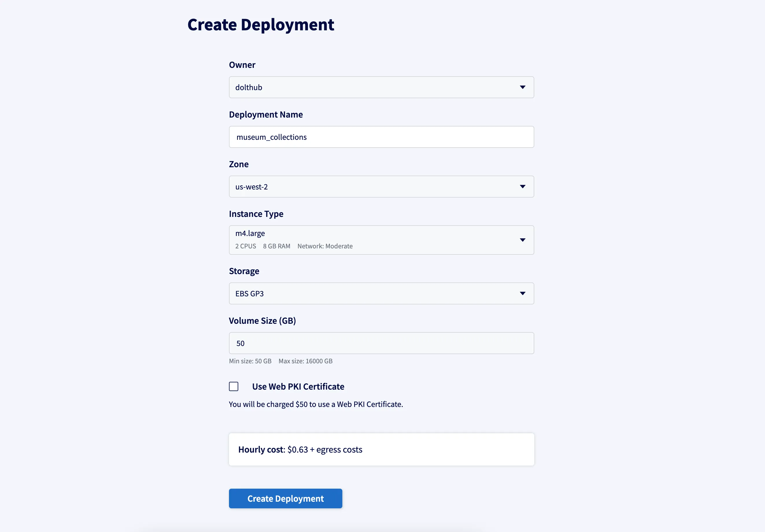Click the Zone dropdown arrow
This screenshot has width=765, height=532.
click(x=522, y=187)
